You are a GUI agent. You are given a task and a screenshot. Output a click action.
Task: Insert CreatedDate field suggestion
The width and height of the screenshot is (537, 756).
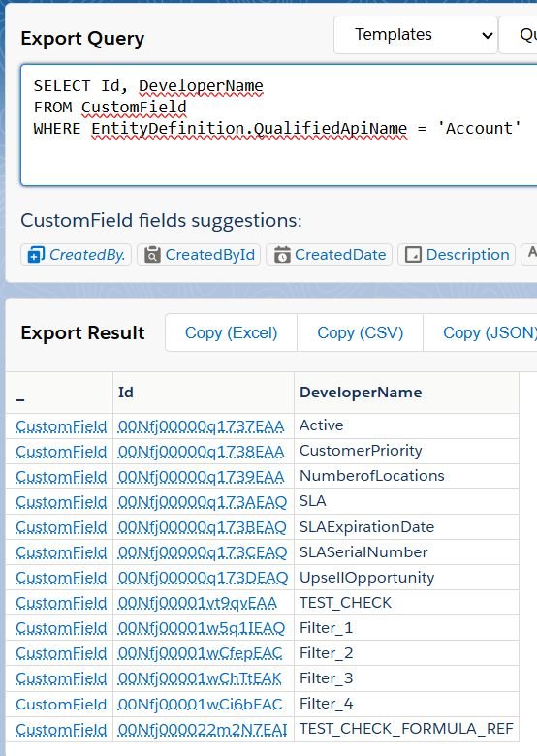(330, 254)
